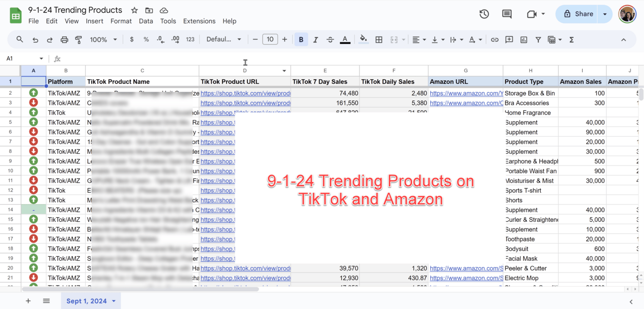The width and height of the screenshot is (644, 309).
Task: Show all sheets list button
Action: point(46,301)
